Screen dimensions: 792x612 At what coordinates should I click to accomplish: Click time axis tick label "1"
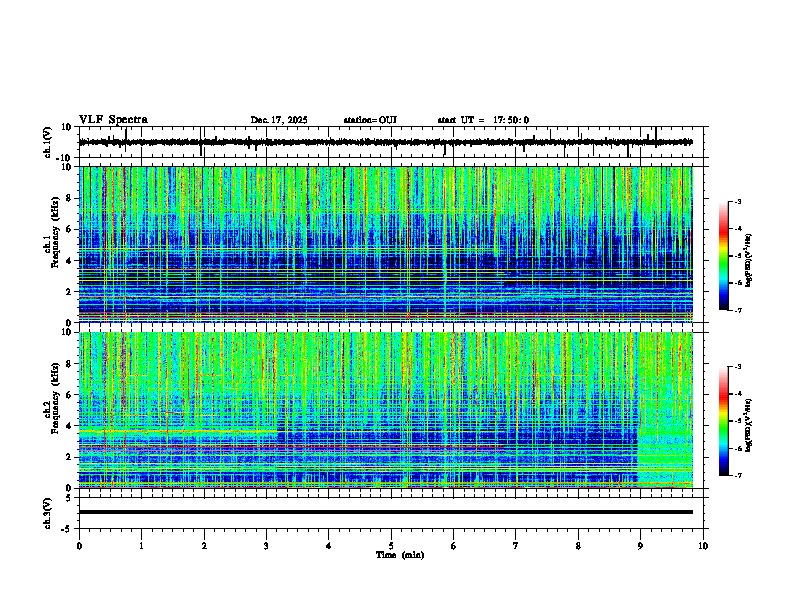141,546
